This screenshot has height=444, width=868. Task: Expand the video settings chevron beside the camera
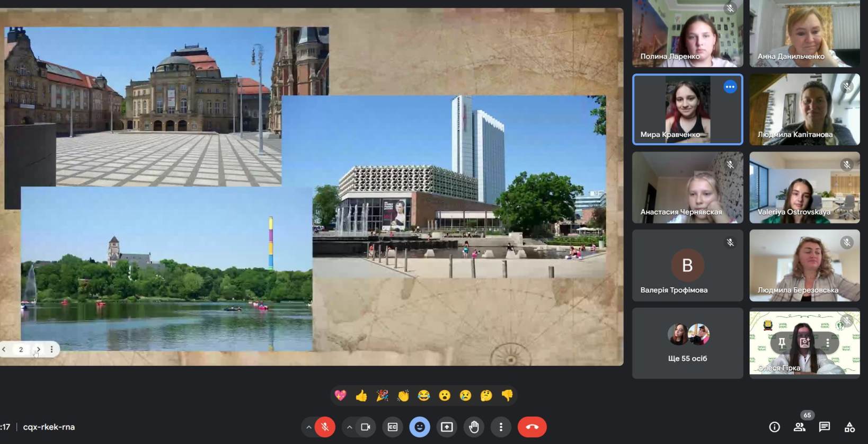(x=349, y=427)
